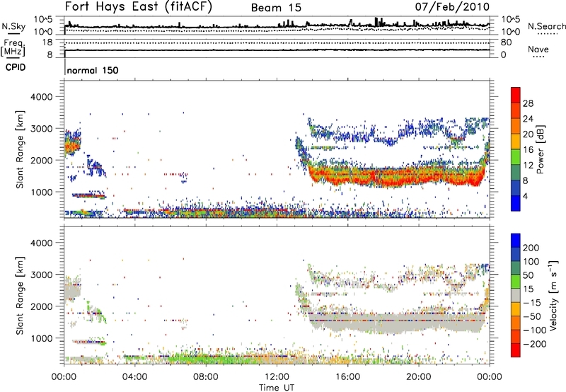Click the 'Velocity [m s-1]' color bar label

(x=553, y=295)
